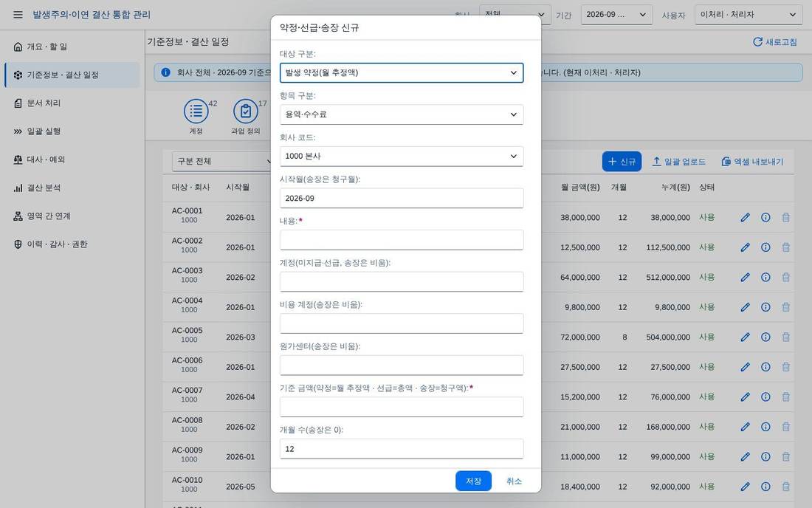Click the delete trash icon for row AC-0001
812x508 pixels.
(x=785, y=218)
